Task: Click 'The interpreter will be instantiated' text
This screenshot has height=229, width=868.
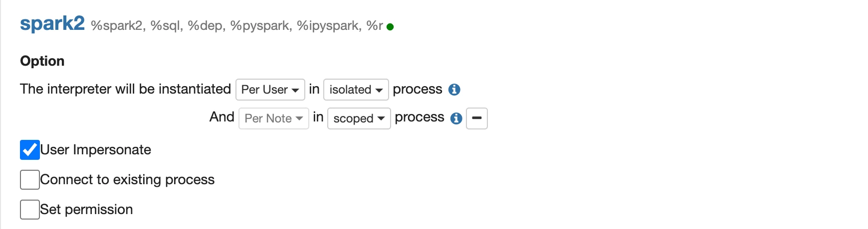Action: pyautogui.click(x=125, y=89)
